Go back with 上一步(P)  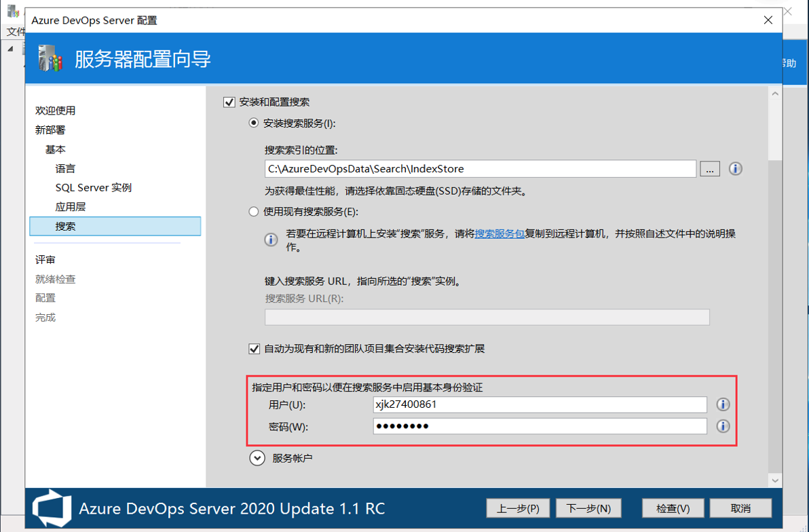[x=517, y=508]
